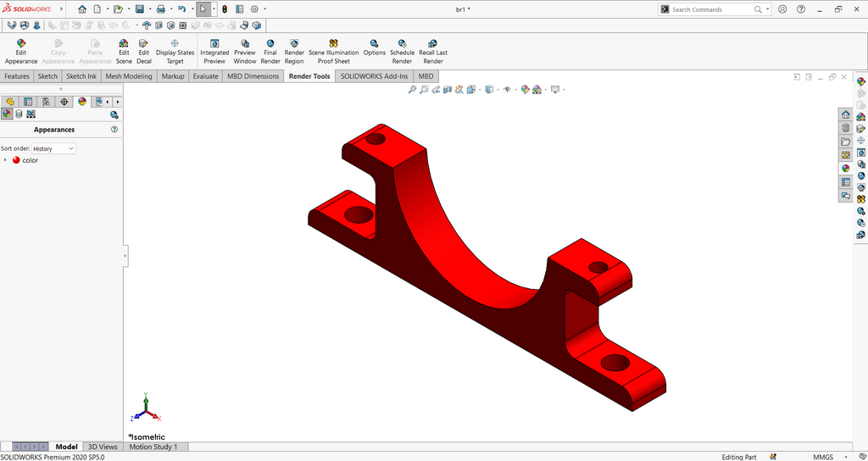The height and width of the screenshot is (461, 868).
Task: Click user login icon near search
Action: click(782, 9)
